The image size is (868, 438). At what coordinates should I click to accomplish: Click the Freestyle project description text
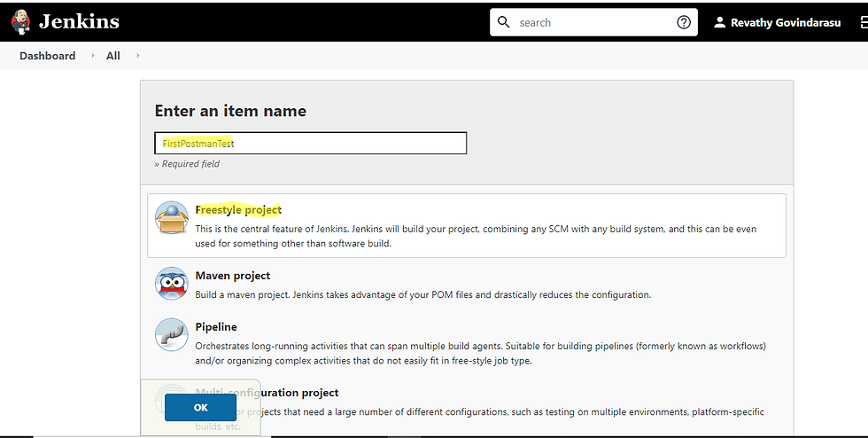[476, 236]
